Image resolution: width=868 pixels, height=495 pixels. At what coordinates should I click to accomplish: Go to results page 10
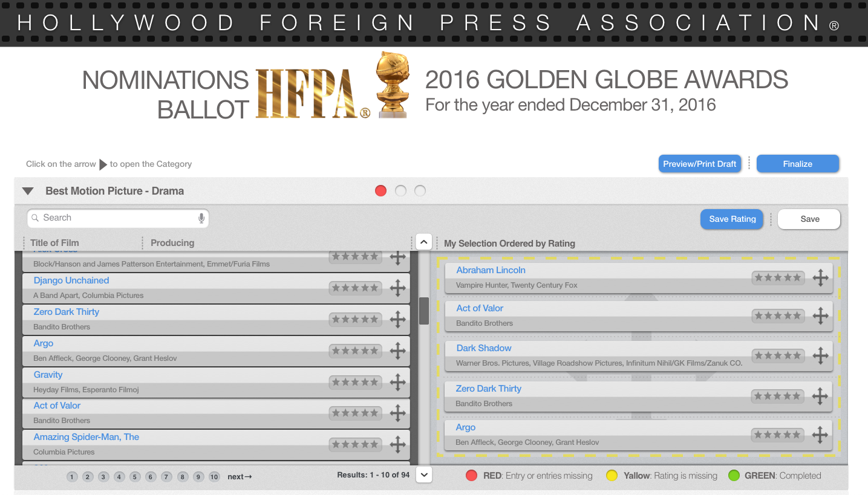pos(214,477)
